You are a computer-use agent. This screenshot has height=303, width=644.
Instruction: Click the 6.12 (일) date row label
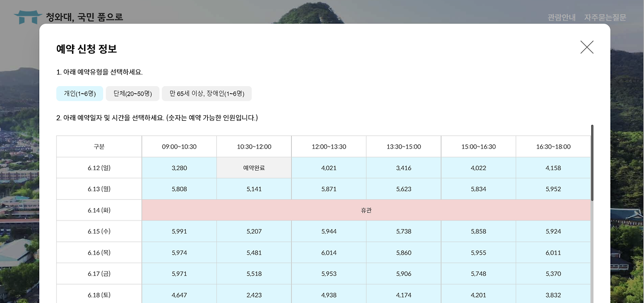click(99, 168)
